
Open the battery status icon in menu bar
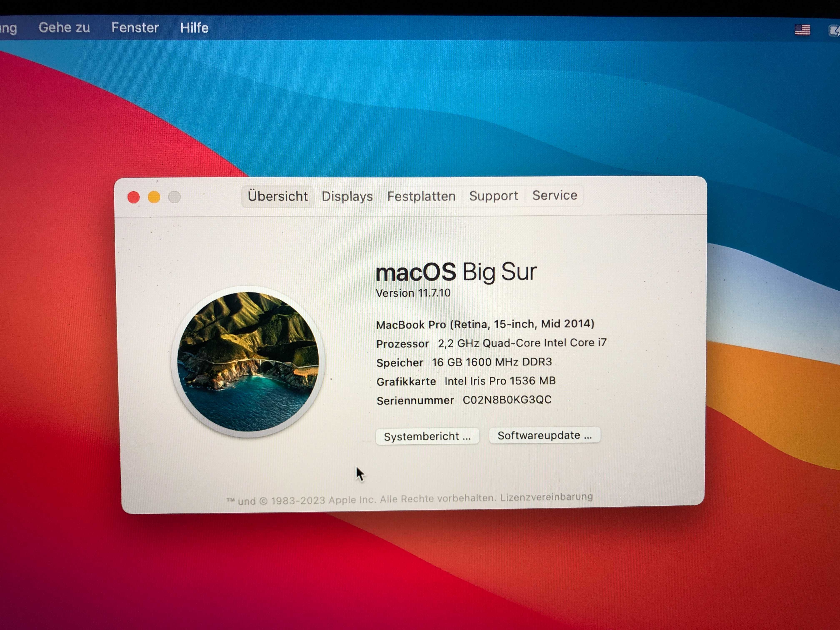pyautogui.click(x=834, y=31)
